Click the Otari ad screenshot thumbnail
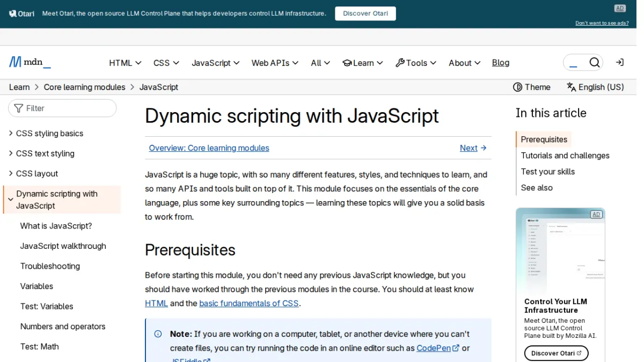The height and width of the screenshot is (362, 644). (560, 251)
